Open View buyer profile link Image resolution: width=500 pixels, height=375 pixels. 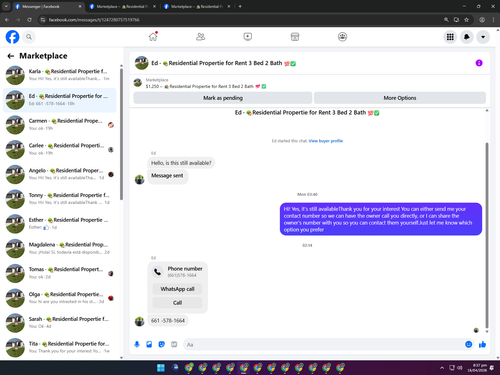tap(326, 141)
